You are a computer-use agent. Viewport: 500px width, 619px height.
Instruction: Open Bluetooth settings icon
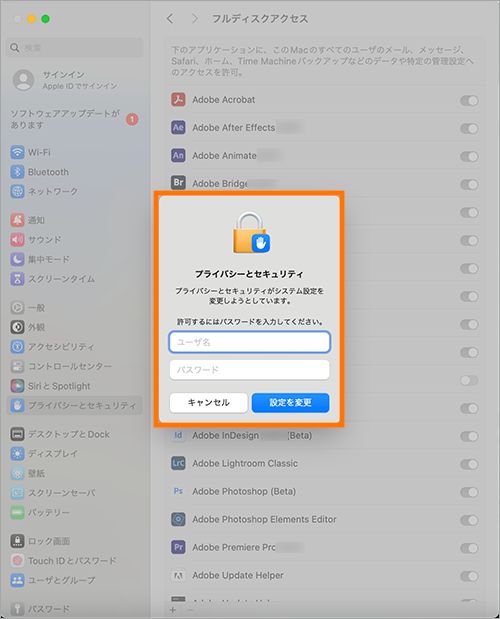click(x=17, y=172)
